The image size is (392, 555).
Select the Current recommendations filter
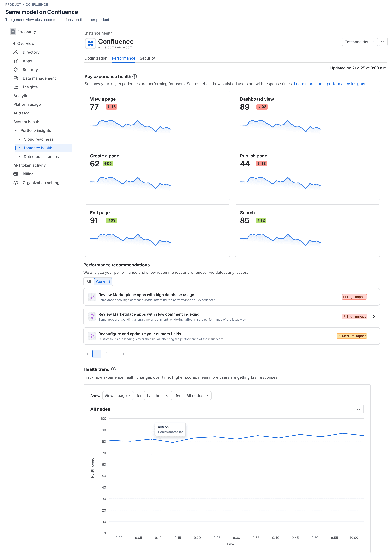103,282
